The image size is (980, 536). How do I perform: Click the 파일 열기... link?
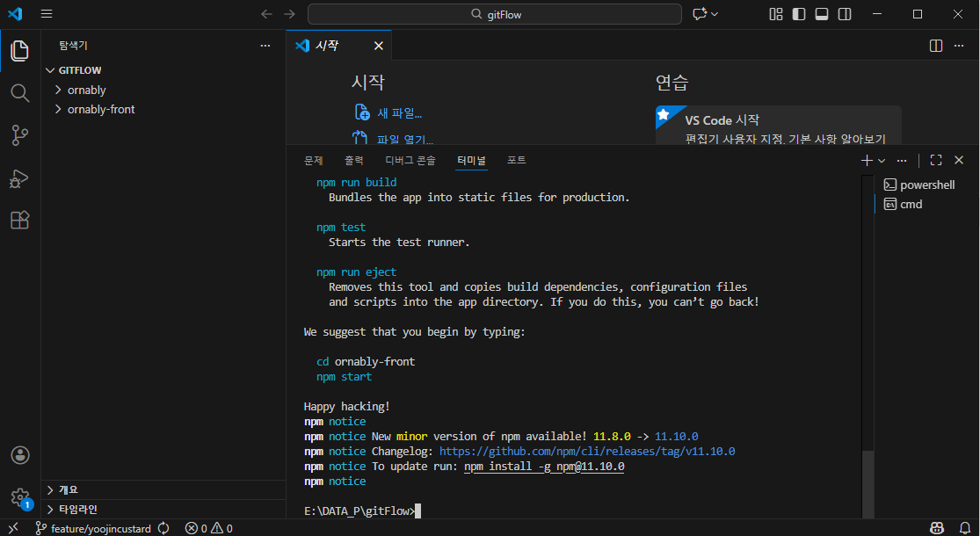[x=404, y=139]
